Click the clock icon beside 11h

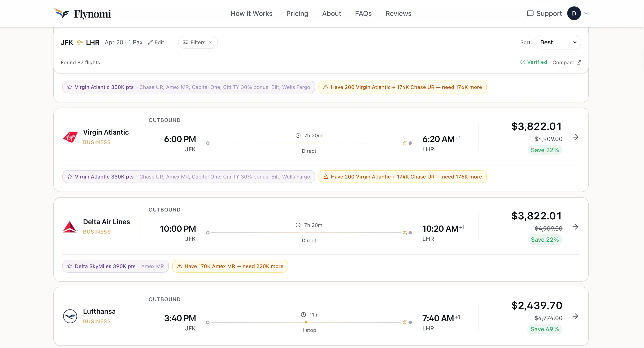[303, 315]
